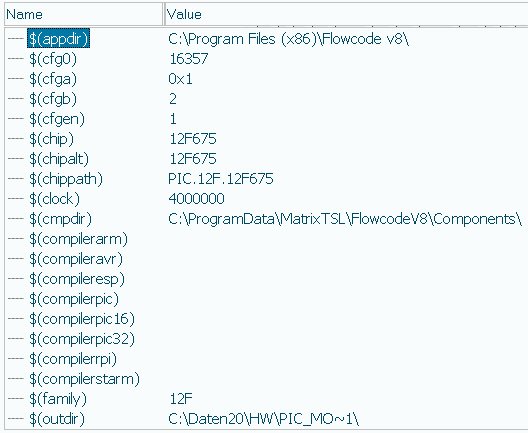
Task: Select the $(cmpdir) variable
Action: pyautogui.click(x=60, y=219)
